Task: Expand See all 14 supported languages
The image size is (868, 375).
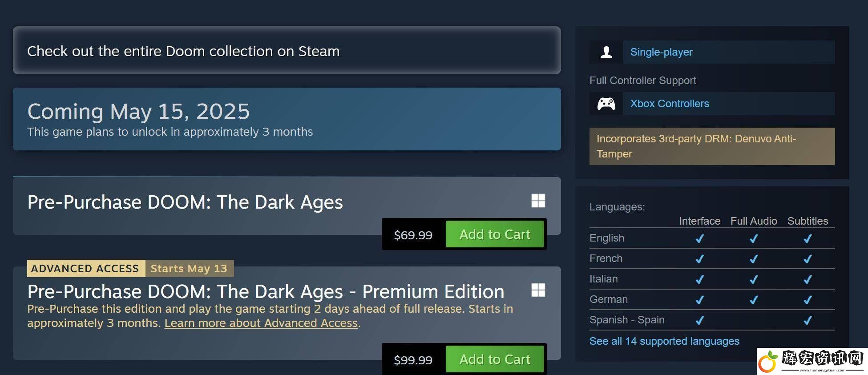Action: click(664, 341)
